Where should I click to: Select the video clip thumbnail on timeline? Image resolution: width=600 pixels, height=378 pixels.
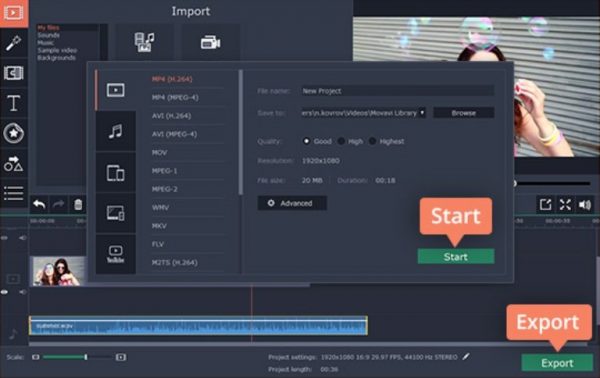(58, 271)
